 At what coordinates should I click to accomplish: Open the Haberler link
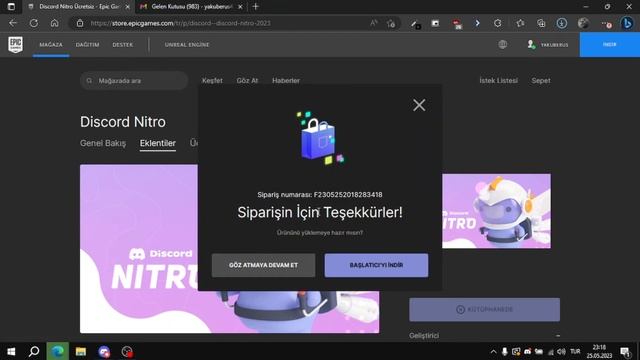coord(286,80)
